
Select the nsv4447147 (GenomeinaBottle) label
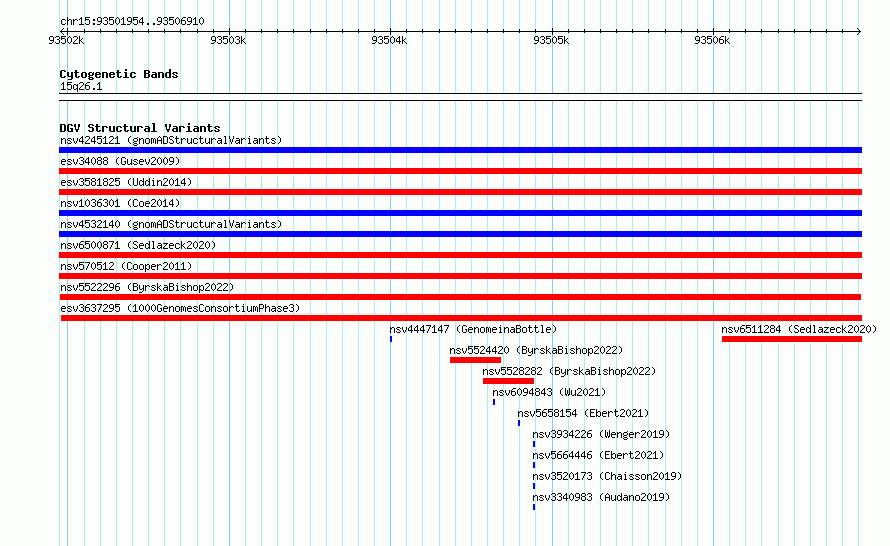tap(473, 329)
